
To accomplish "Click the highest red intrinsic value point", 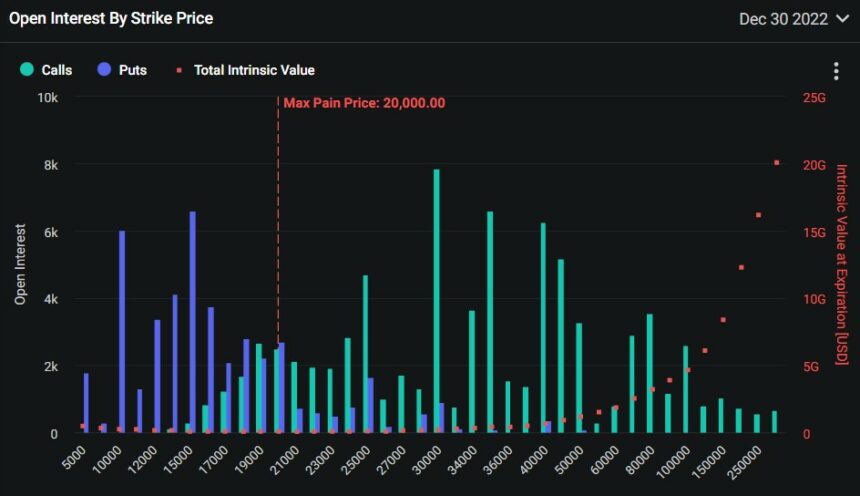I will pyautogui.click(x=776, y=162).
